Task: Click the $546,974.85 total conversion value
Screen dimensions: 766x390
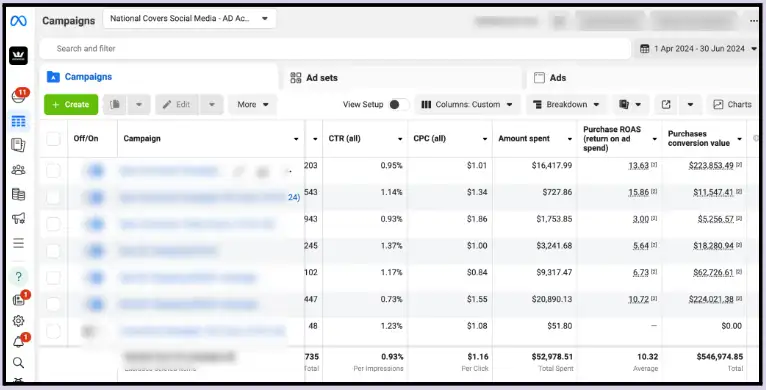Action: [x=720, y=357]
